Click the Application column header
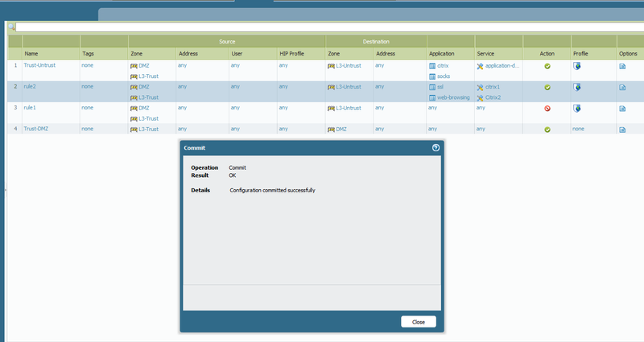The width and height of the screenshot is (644, 342). 441,53
